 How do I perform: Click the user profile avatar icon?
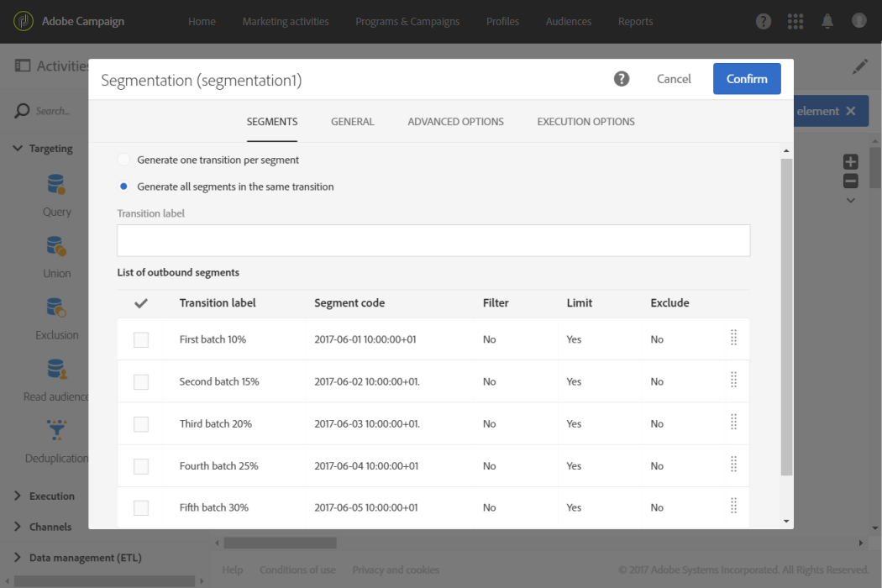[858, 22]
